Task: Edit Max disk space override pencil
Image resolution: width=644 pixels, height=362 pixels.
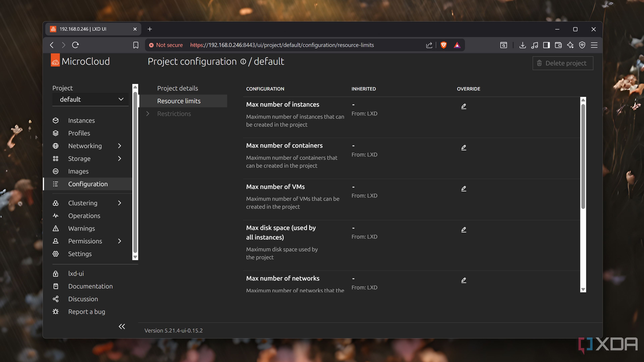Action: [x=464, y=229]
